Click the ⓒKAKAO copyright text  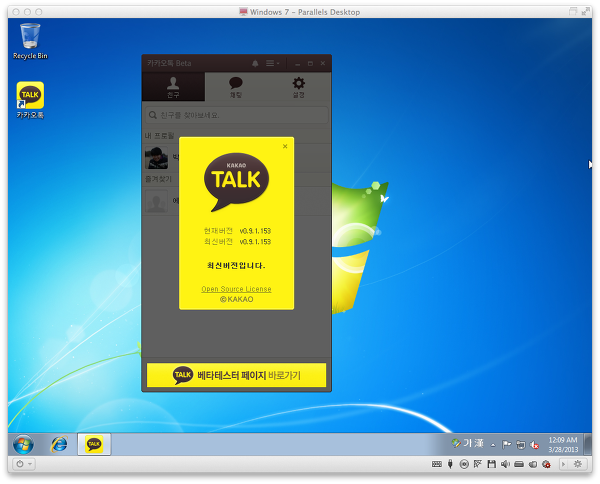coord(236,299)
